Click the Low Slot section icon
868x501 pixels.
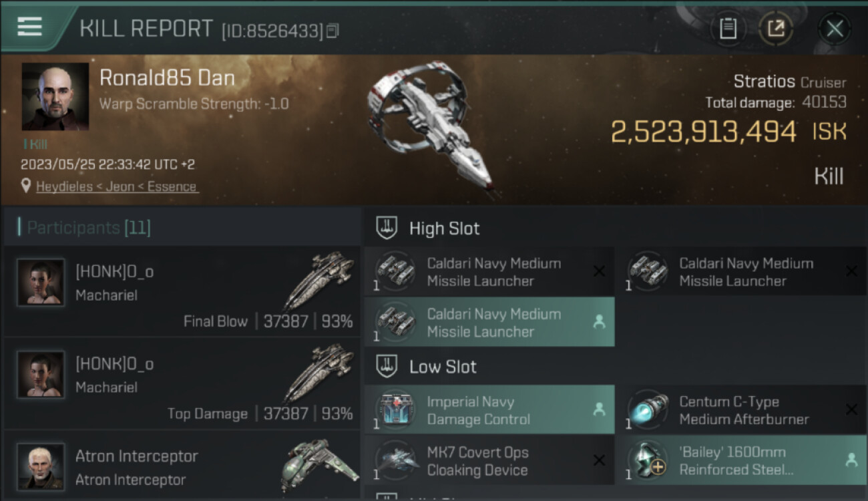tap(387, 367)
